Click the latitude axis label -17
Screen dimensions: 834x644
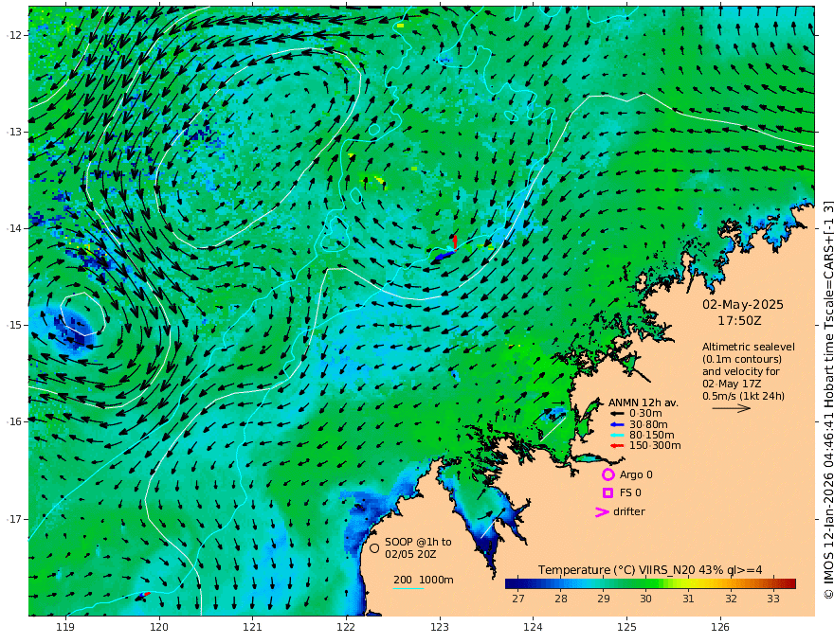(x=14, y=519)
